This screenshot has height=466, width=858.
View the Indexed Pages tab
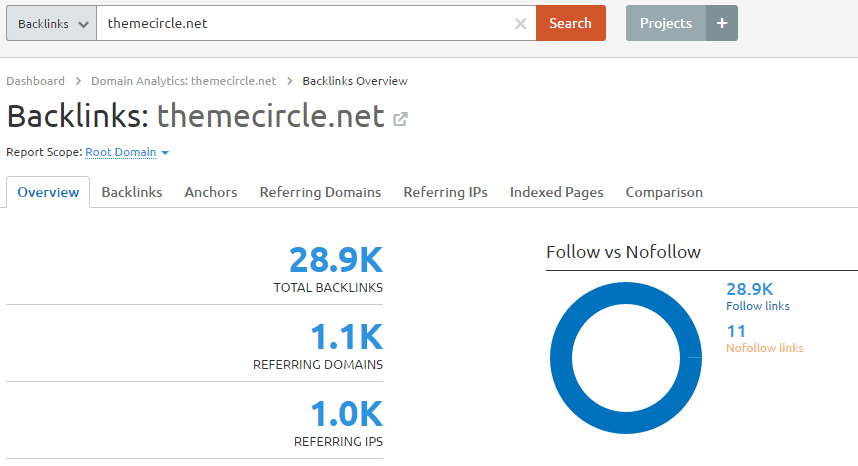coord(556,192)
